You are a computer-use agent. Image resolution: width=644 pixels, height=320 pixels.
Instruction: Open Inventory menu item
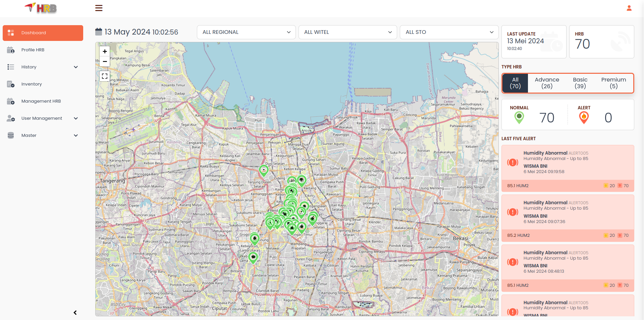tap(43, 84)
